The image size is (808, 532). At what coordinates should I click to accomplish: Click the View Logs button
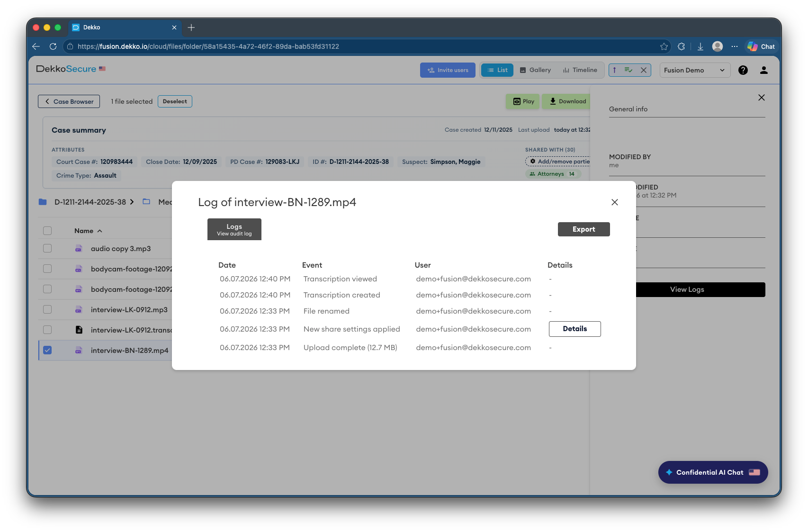[700, 289]
